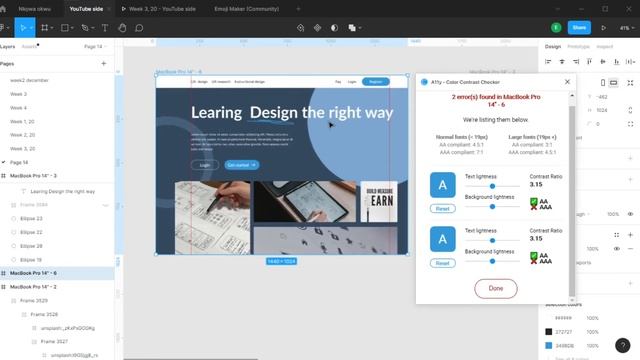
Task: Open the Inspect tab
Action: [604, 47]
